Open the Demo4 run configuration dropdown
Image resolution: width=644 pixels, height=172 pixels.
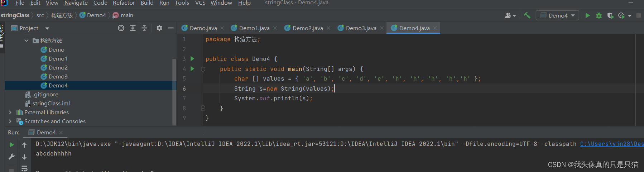coord(557,15)
